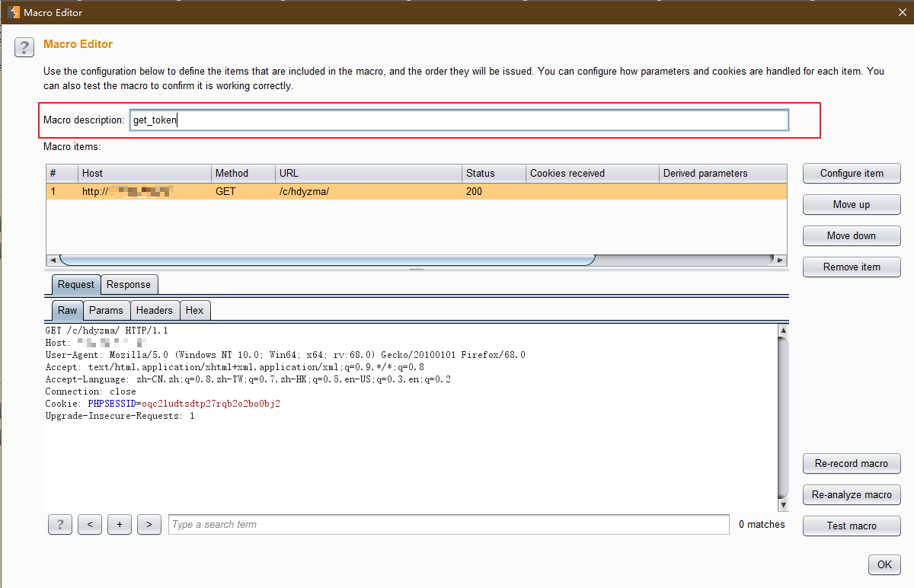Open the Params tab
The height and width of the screenshot is (588, 914).
106,310
